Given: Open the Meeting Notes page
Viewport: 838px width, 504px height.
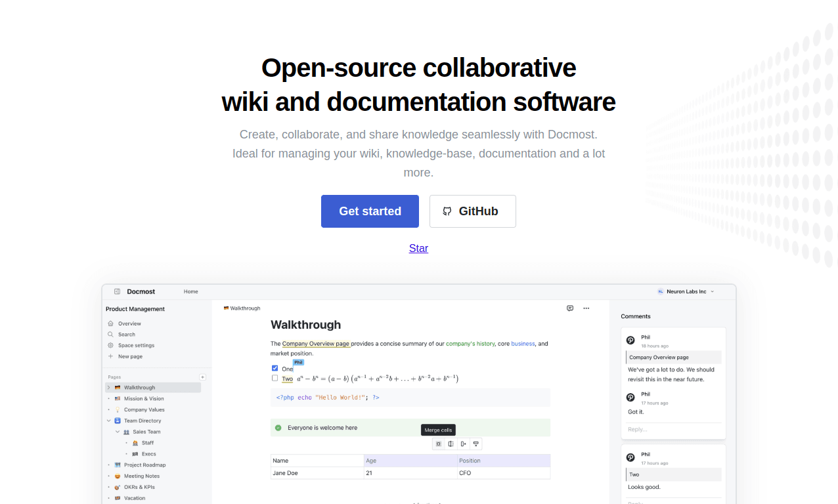Looking at the screenshot, I should tap(142, 476).
